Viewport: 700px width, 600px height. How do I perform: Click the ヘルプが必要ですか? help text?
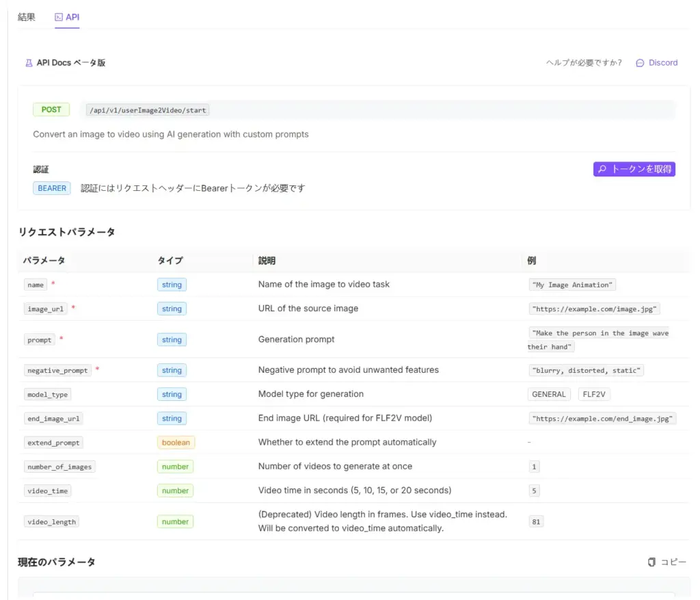click(x=584, y=63)
